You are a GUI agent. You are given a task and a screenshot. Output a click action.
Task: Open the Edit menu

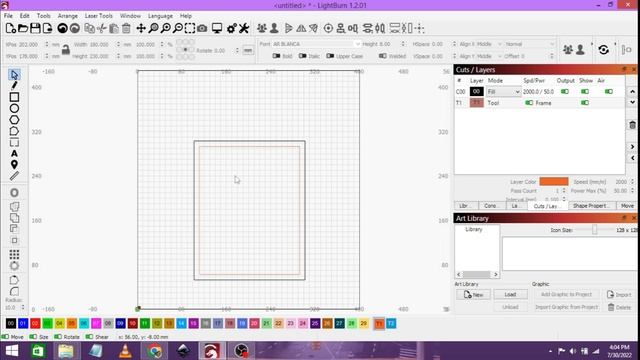24,16
